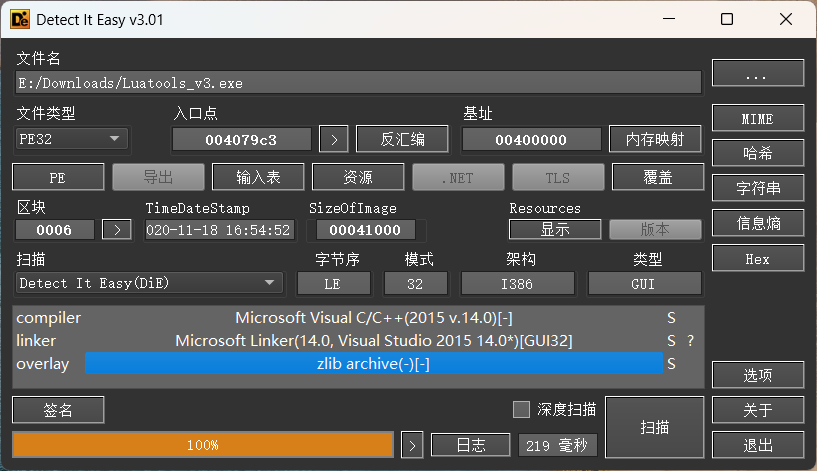Click the orange 100% progress bar
This screenshot has width=817, height=471.
pyautogui.click(x=203, y=445)
